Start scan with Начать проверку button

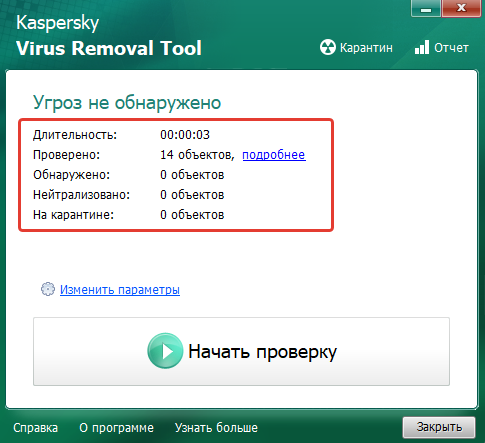click(x=241, y=351)
